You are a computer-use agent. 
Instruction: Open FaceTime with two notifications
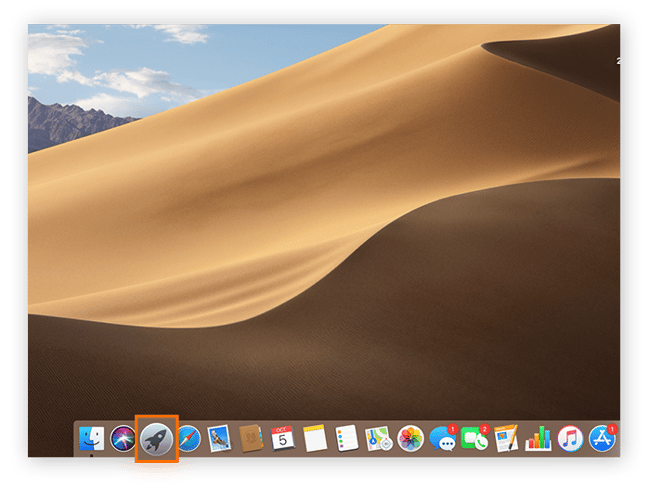[475, 439]
